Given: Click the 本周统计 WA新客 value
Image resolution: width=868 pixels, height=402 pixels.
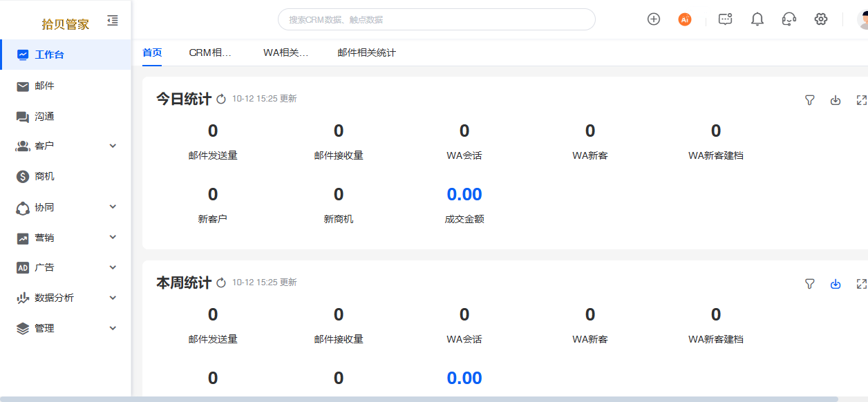Looking at the screenshot, I should pyautogui.click(x=590, y=314).
